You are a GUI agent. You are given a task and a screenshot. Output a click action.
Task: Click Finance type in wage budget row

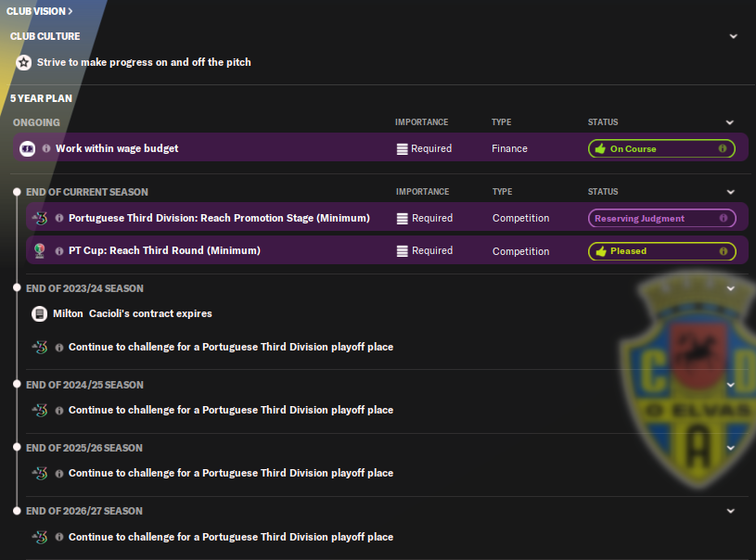click(509, 148)
